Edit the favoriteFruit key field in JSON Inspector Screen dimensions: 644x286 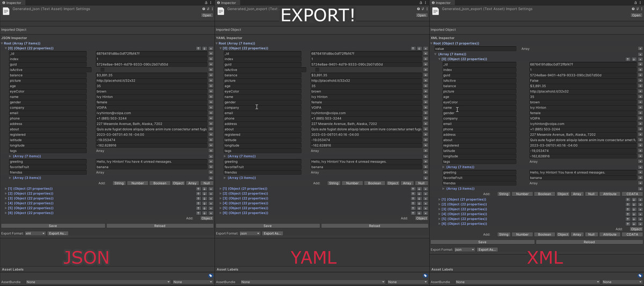[48, 167]
